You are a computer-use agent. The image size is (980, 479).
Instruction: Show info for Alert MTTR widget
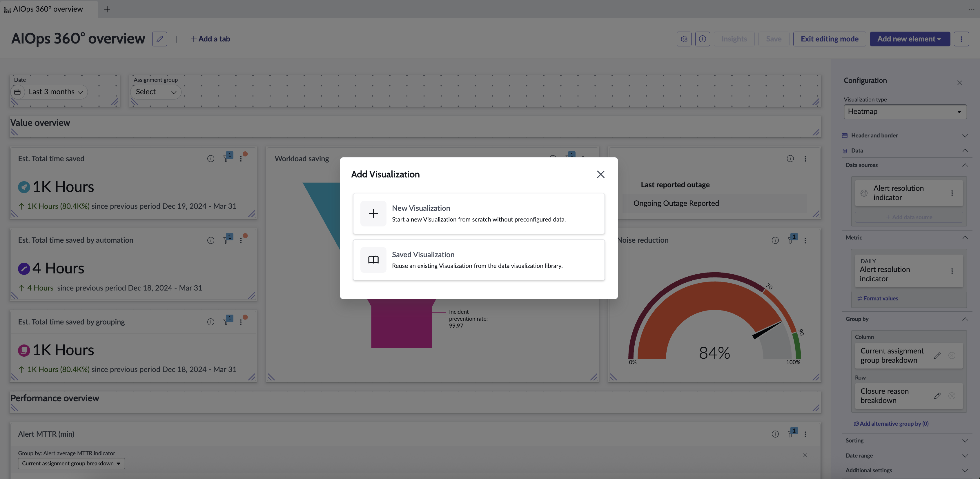pyautogui.click(x=775, y=434)
